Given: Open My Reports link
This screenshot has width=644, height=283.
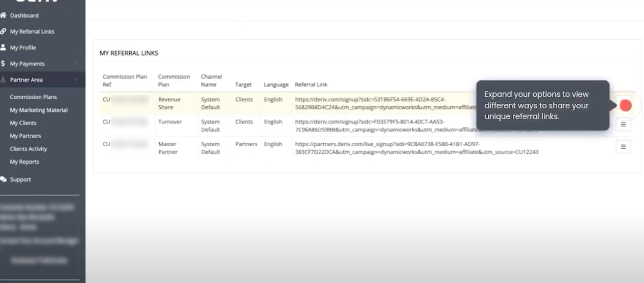Looking at the screenshot, I should [24, 162].
